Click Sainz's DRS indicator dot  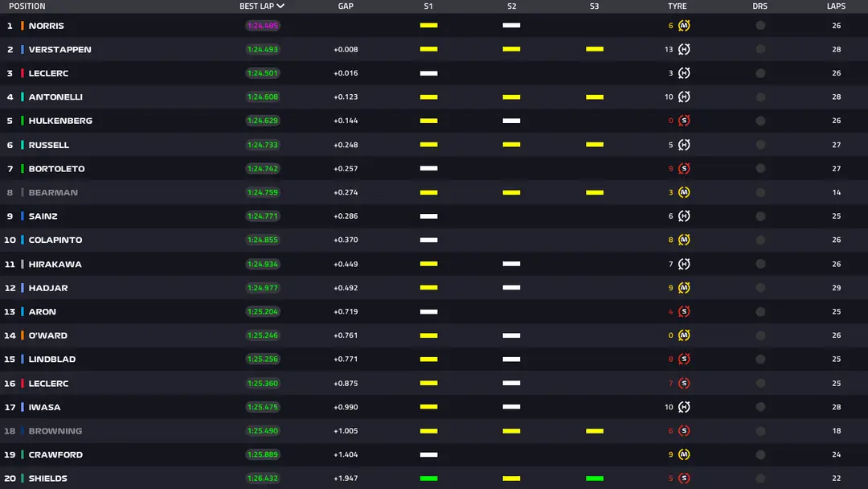760,216
